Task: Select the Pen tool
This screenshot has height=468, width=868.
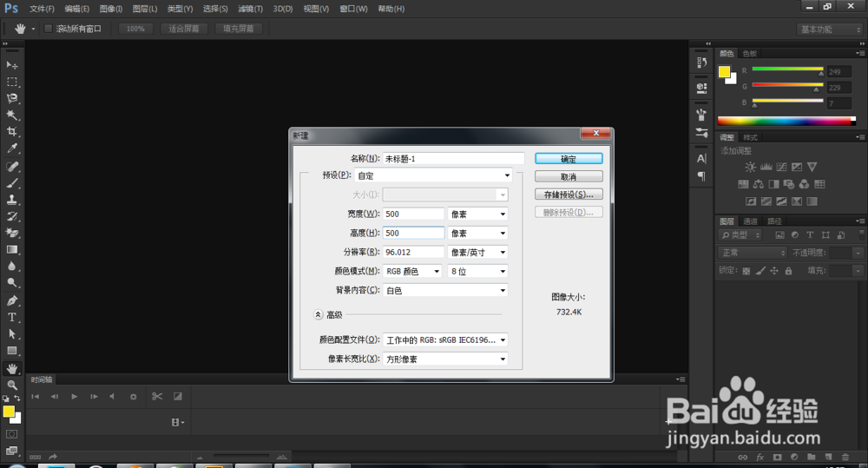Action: pyautogui.click(x=11, y=300)
